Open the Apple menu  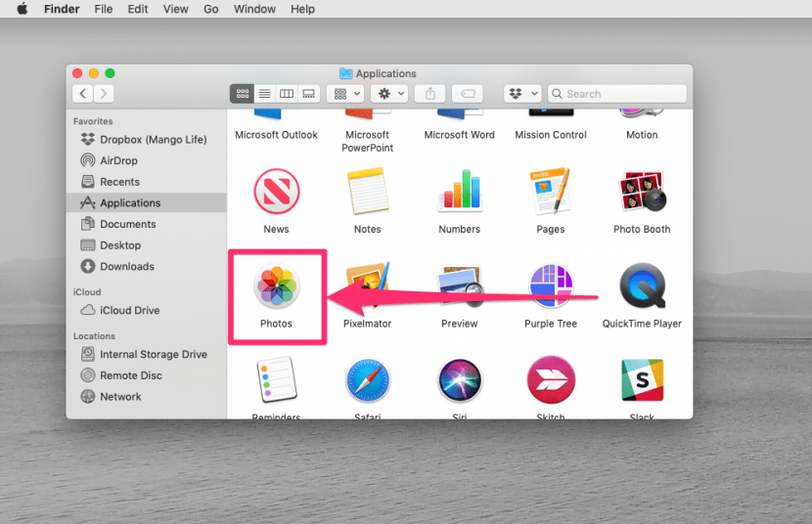23,9
